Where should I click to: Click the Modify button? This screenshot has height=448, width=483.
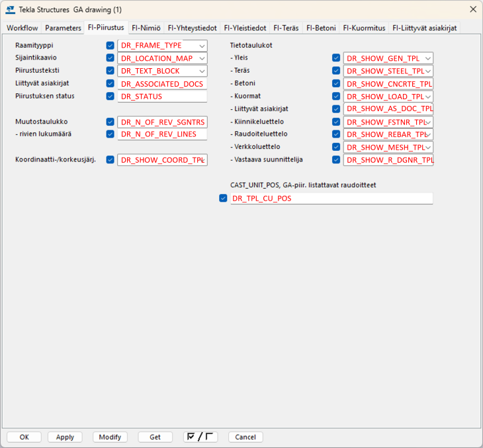click(x=110, y=437)
